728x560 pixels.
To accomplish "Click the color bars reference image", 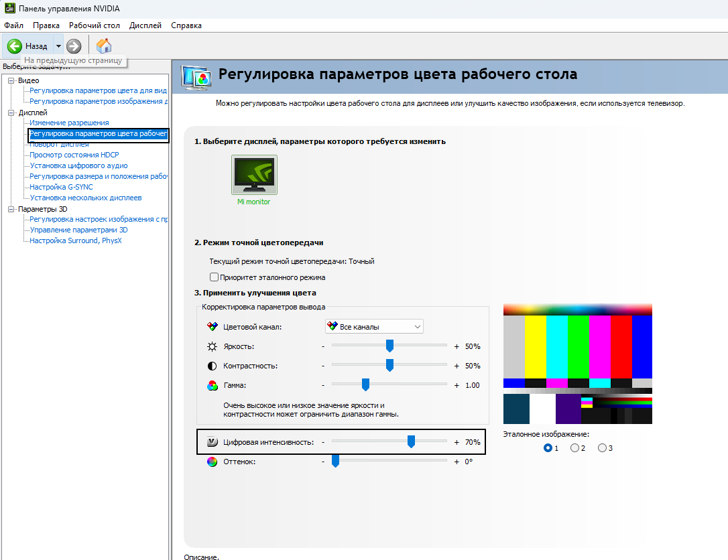I will (578, 364).
